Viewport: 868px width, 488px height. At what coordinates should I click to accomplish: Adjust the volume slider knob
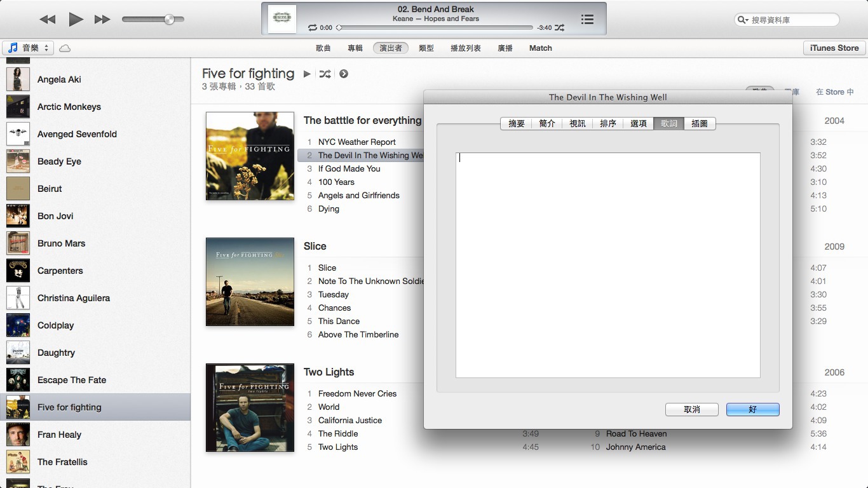coord(169,20)
